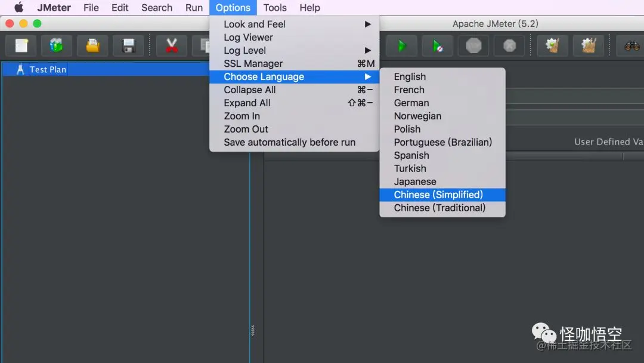Click the split pane divider handle

click(253, 330)
